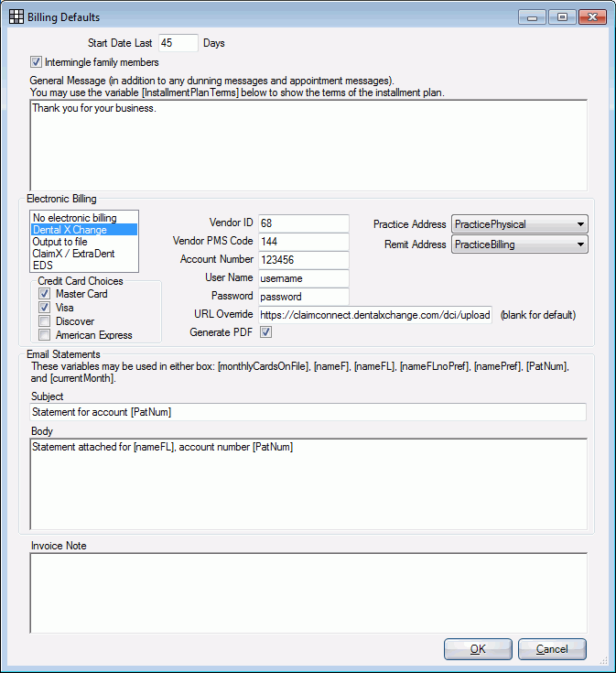This screenshot has height=673, width=616.
Task: Click the Billing Defaults window grid icon
Action: pos(16,16)
